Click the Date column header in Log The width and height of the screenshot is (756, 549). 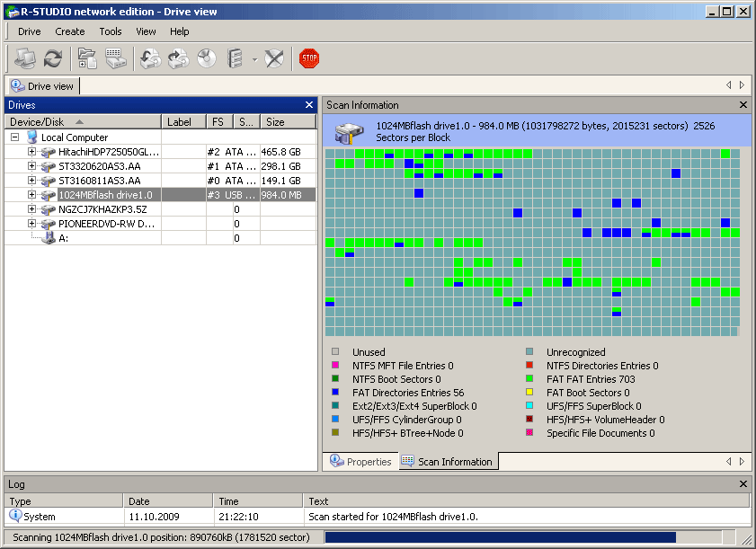(168, 501)
